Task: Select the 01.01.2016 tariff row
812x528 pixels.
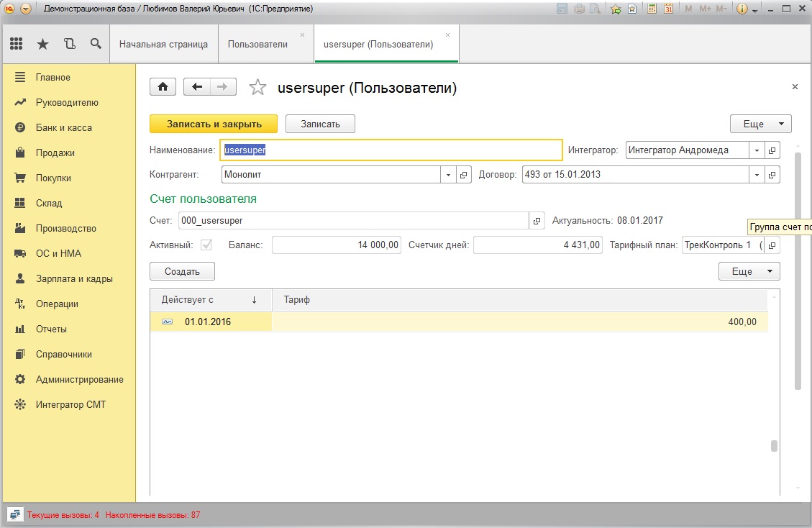Action: click(x=459, y=322)
